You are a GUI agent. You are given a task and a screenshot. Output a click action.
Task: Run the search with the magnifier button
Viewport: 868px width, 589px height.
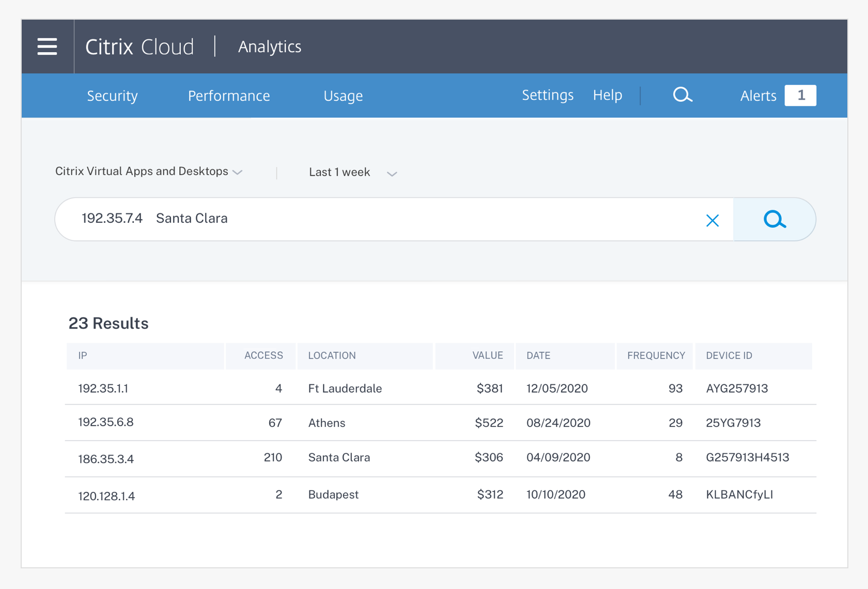(x=774, y=220)
